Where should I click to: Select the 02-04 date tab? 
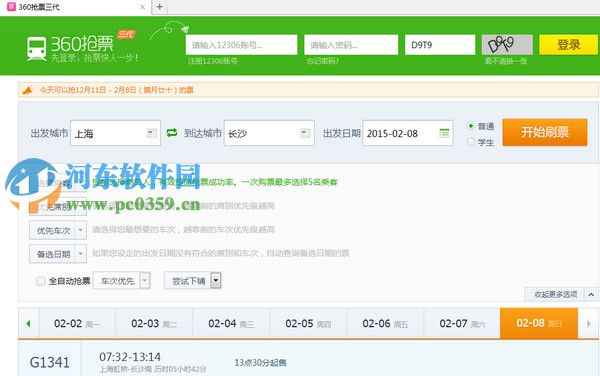click(x=231, y=324)
